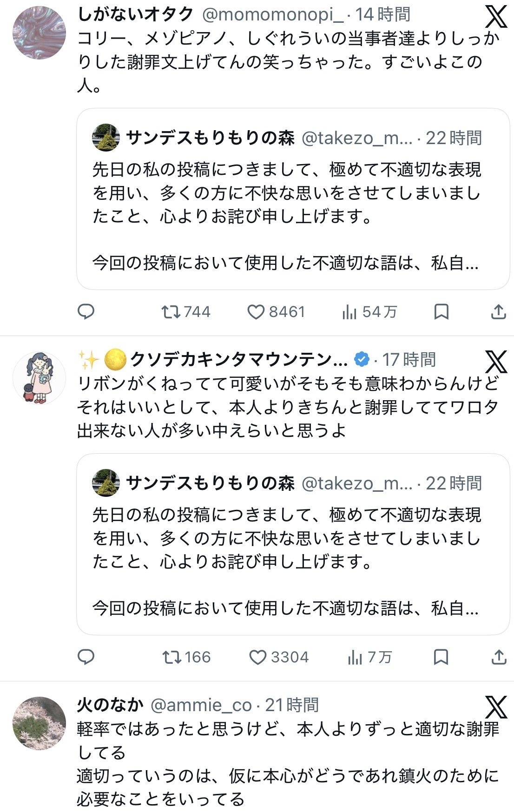Open X logo menu on second post

(496, 362)
